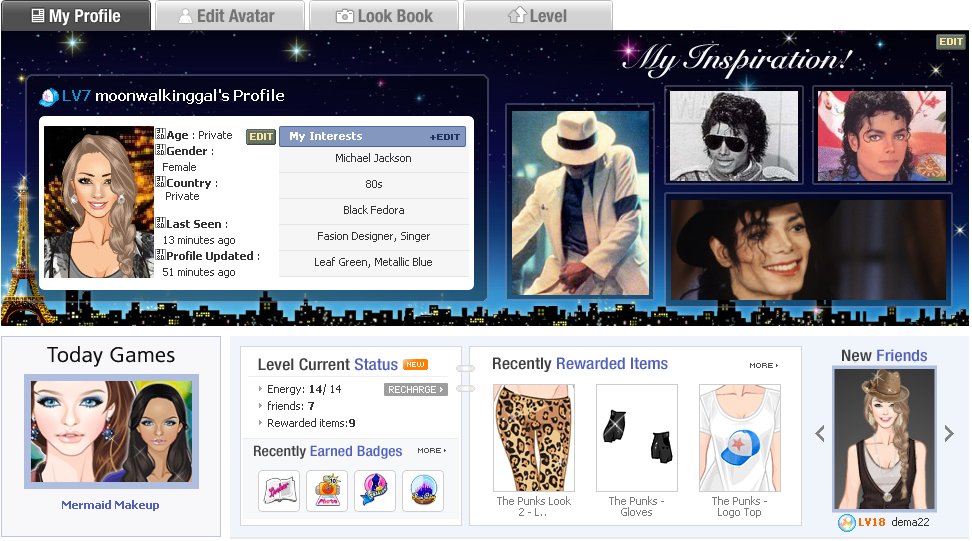Open the Mermaid Makeup game thumbnail

pos(112,431)
